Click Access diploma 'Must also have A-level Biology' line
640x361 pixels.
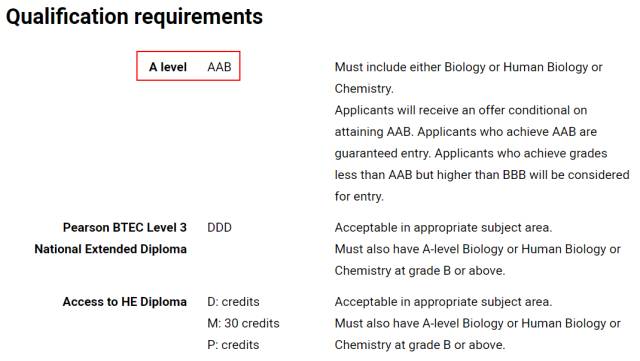point(478,324)
